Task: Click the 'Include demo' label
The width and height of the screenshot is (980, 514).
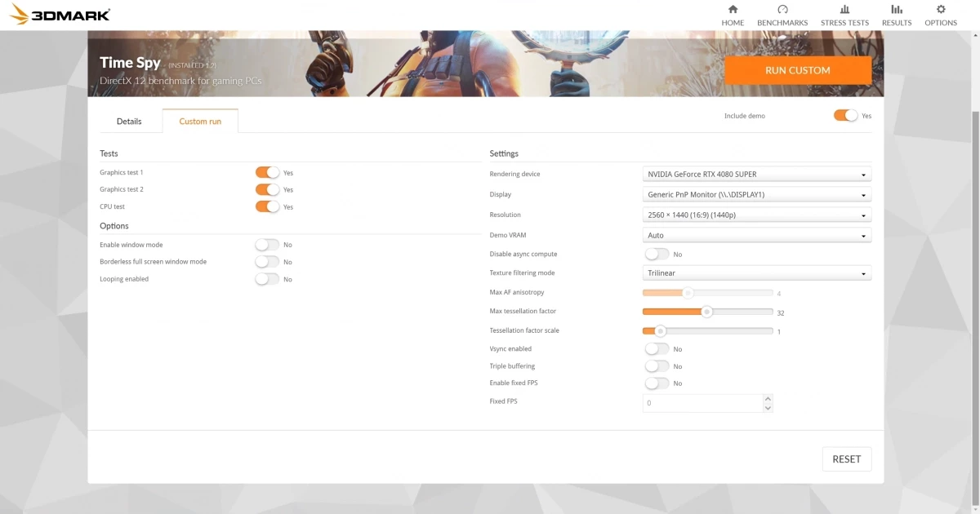Action: (745, 116)
